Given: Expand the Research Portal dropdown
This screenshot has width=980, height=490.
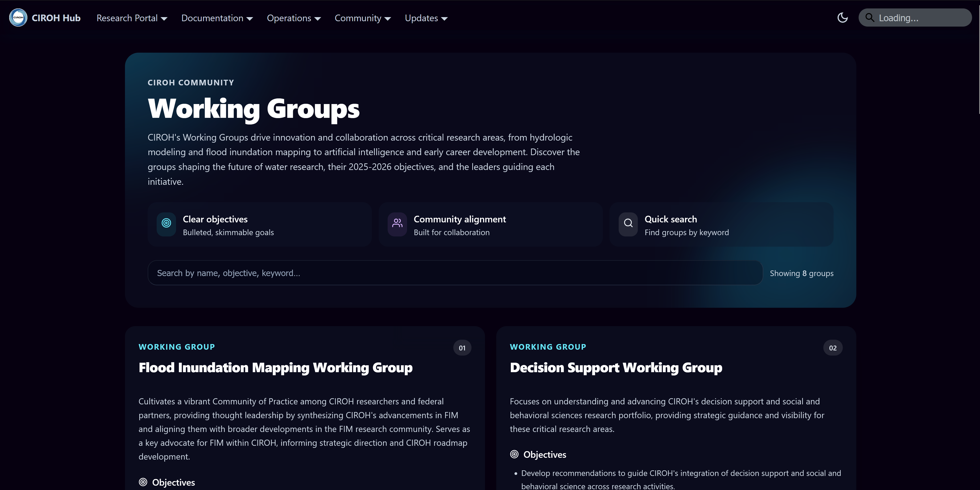Looking at the screenshot, I should 131,18.
